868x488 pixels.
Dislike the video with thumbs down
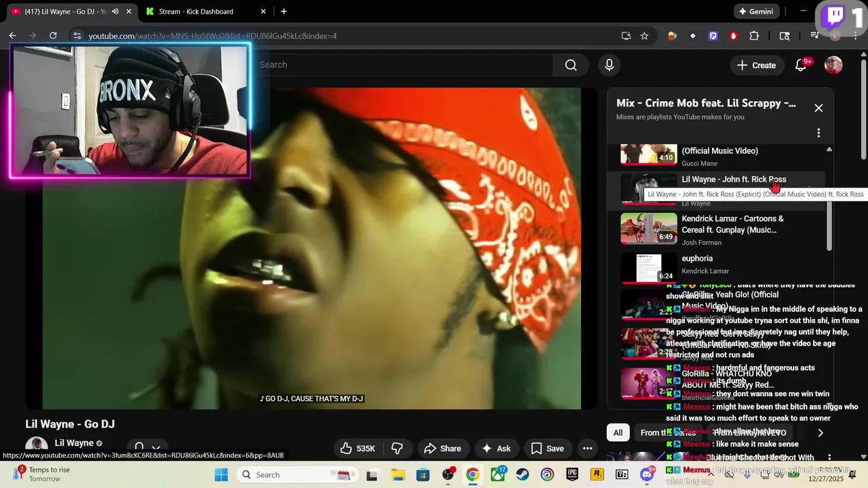[x=397, y=448]
